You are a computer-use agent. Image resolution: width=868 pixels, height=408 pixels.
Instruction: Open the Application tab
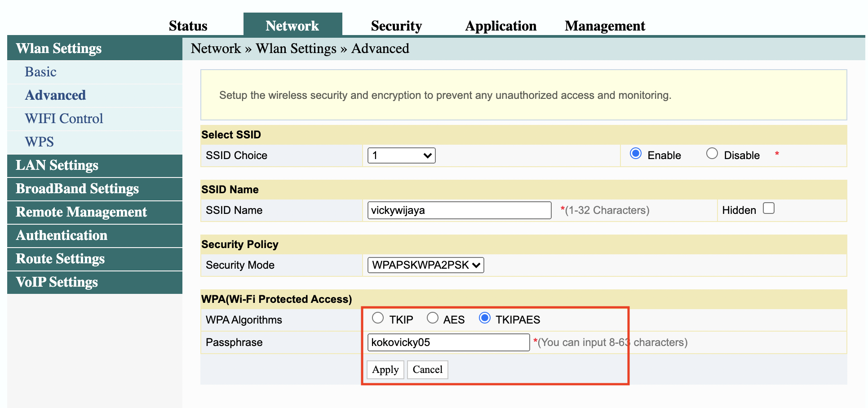pos(500,25)
